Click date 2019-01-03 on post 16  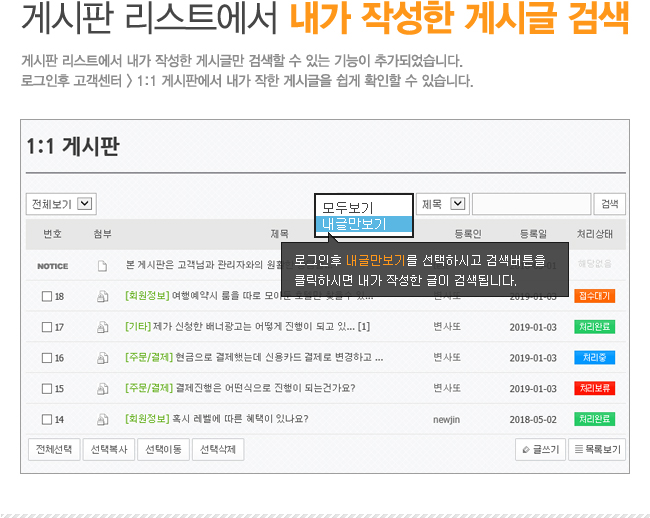pyautogui.click(x=533, y=358)
